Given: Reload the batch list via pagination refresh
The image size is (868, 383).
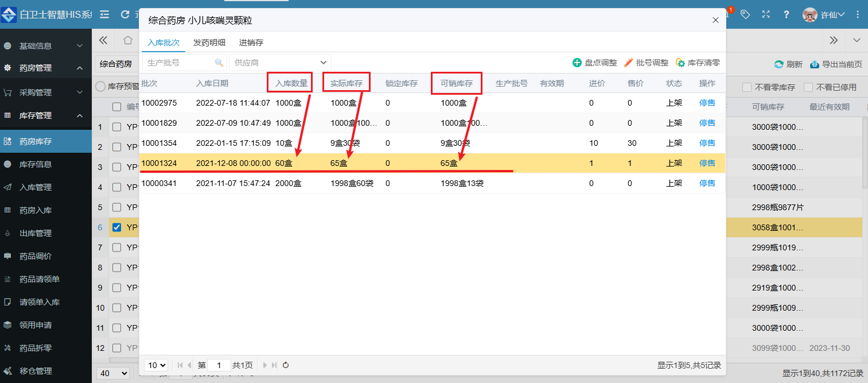Looking at the screenshot, I should [x=286, y=365].
